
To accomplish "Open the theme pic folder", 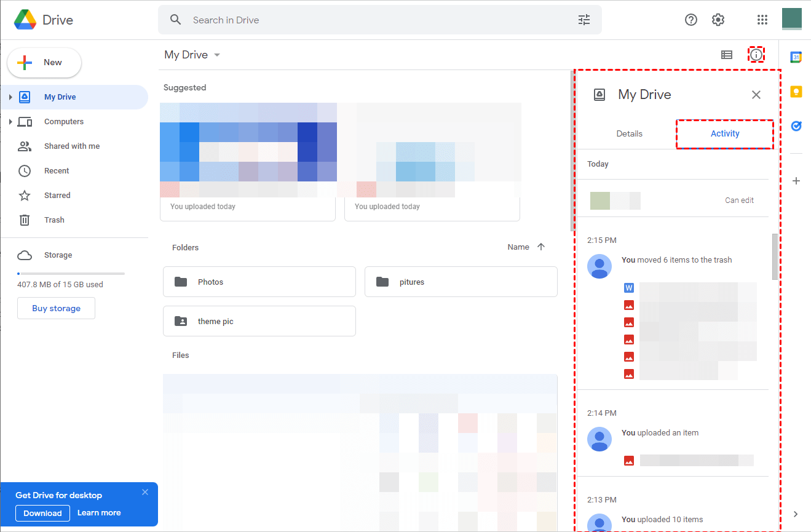I will [x=259, y=321].
